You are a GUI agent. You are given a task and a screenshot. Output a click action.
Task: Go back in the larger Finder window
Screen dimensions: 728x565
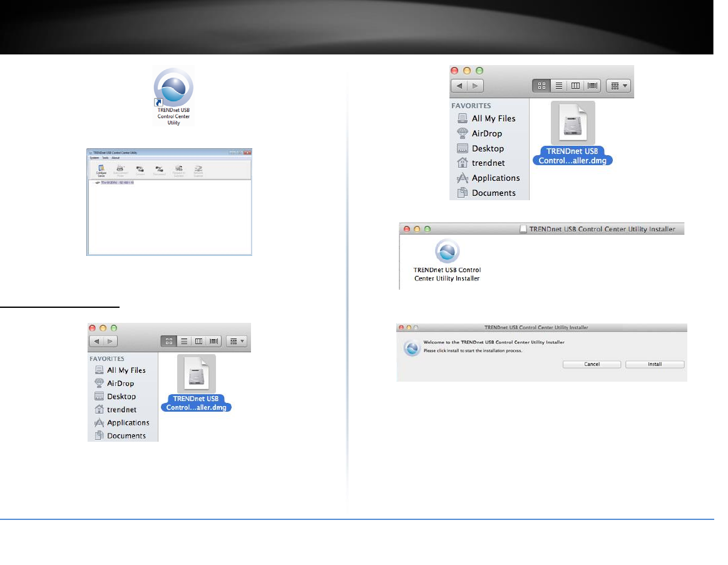pos(459,86)
